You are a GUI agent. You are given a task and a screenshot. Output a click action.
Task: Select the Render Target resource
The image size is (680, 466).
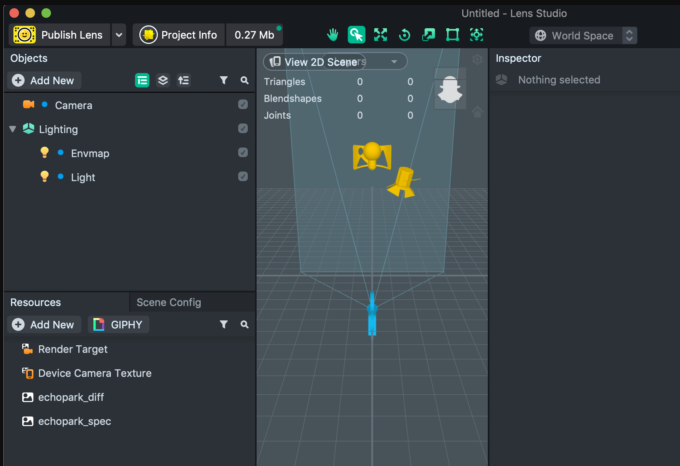point(130,349)
